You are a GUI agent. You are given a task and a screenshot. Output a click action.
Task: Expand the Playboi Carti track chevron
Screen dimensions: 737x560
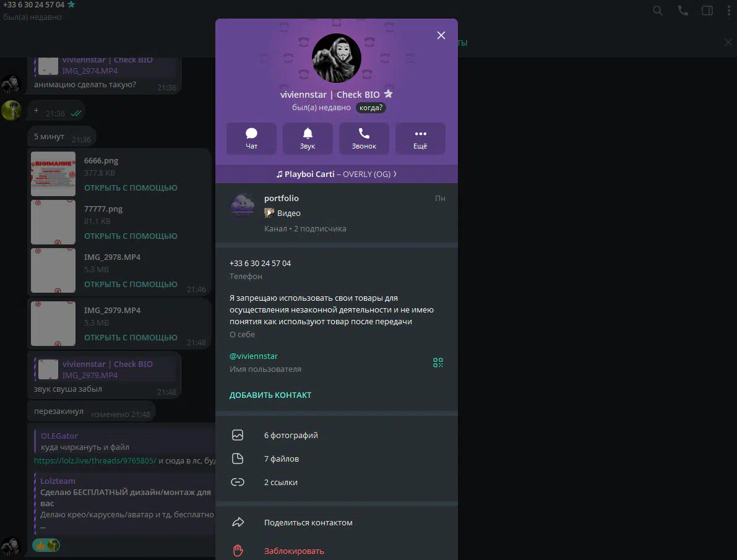(395, 174)
